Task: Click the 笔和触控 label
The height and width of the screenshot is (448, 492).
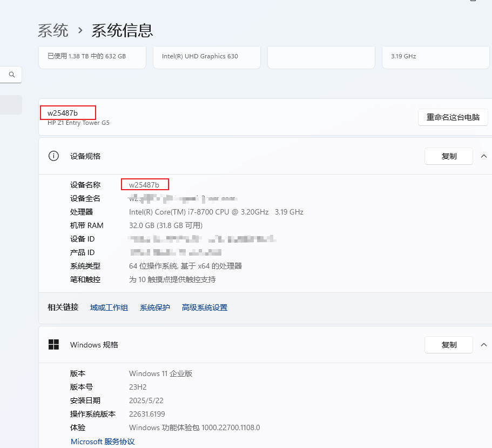Action: [x=85, y=279]
